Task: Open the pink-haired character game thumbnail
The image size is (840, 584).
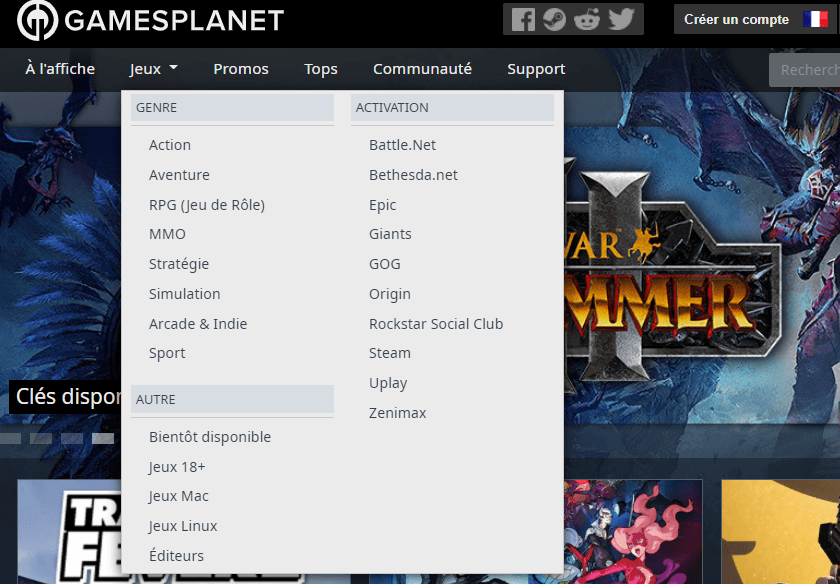Action: click(632, 531)
